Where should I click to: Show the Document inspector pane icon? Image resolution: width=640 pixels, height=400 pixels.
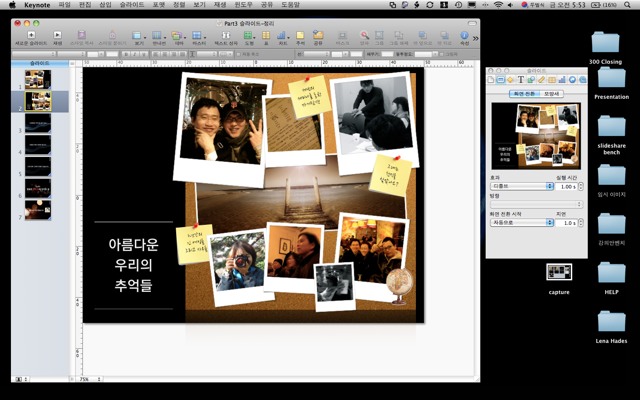491,80
